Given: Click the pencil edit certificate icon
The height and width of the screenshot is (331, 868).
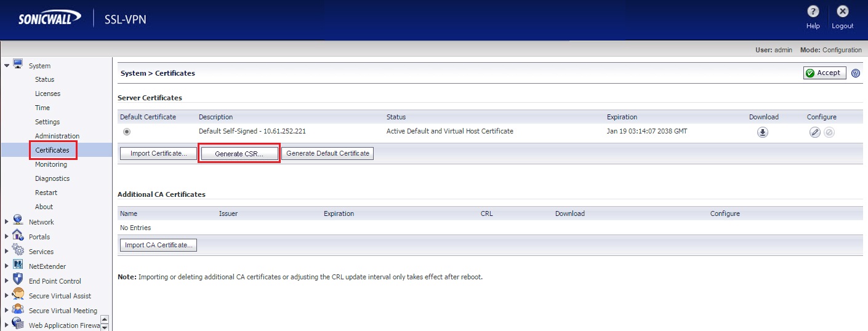Looking at the screenshot, I should click(x=815, y=132).
